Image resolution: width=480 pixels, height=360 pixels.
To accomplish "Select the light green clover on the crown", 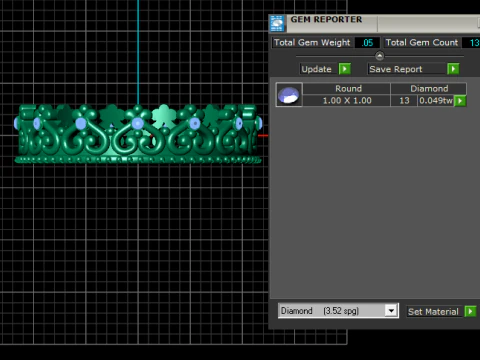I will pos(163,115).
